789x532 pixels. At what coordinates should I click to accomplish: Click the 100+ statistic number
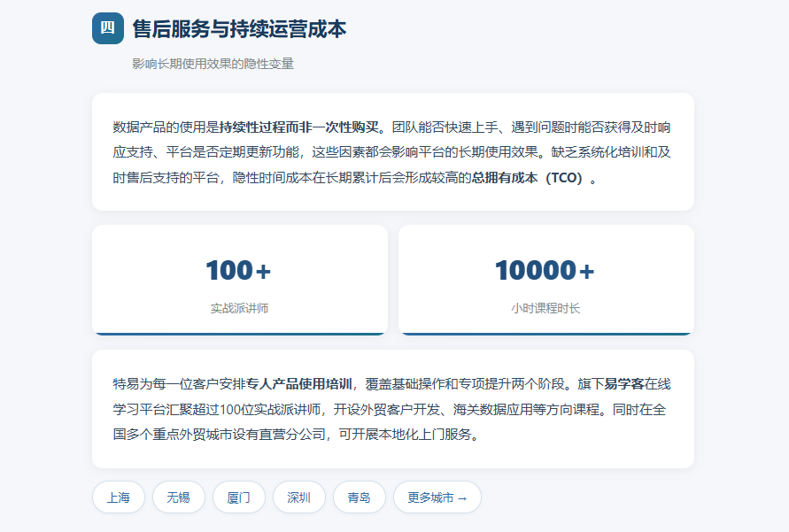[238, 270]
